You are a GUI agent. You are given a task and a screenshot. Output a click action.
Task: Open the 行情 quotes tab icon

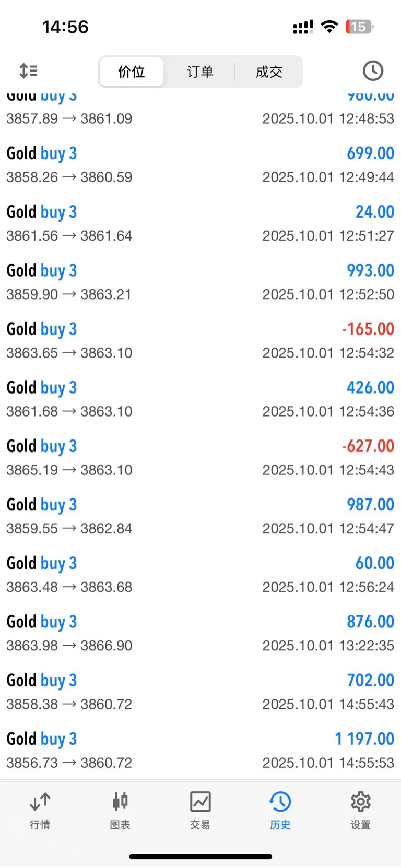[40, 801]
